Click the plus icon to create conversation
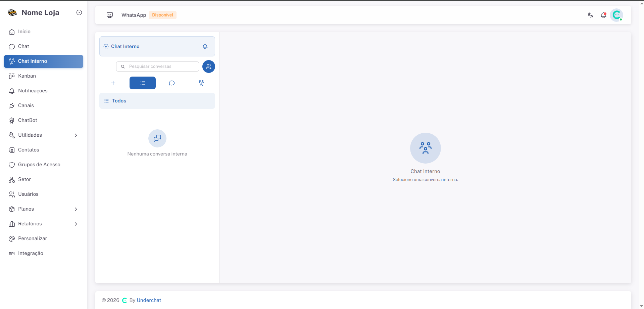 [113, 83]
